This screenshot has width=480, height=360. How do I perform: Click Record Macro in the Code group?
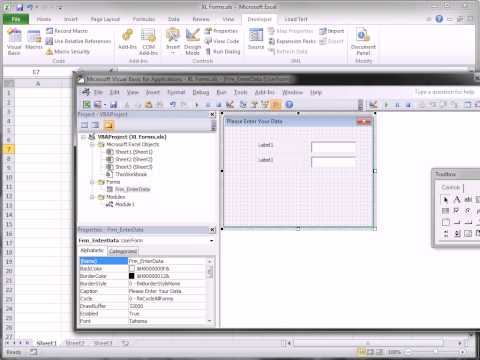67,31
